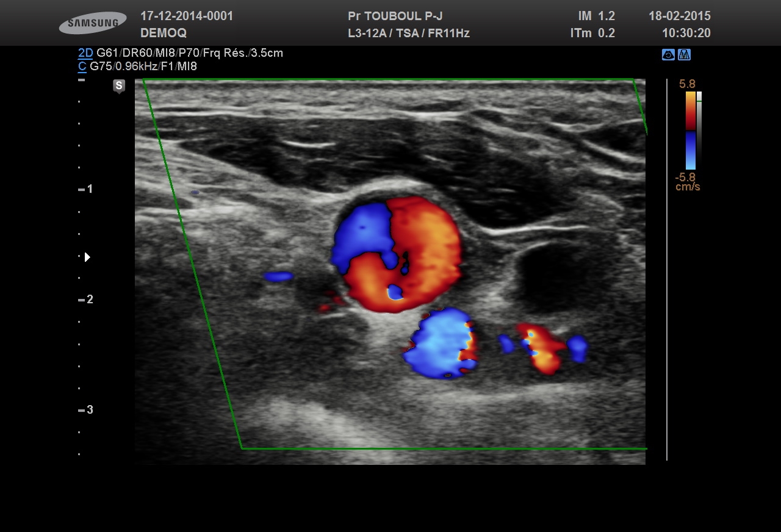
Task: Click the 3 cm depth scale marker
Action: pyautogui.click(x=86, y=410)
